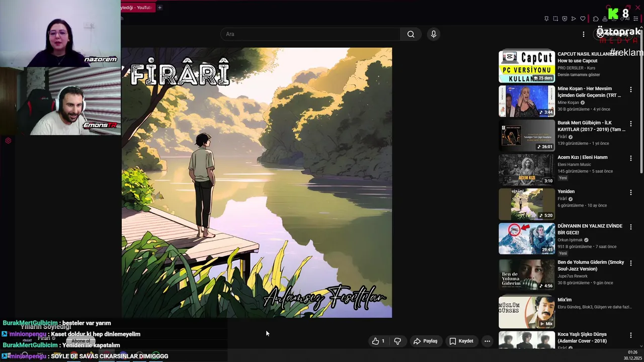644x362 pixels.
Task: Focus the YouTube search field 'Ara'
Action: [310, 34]
